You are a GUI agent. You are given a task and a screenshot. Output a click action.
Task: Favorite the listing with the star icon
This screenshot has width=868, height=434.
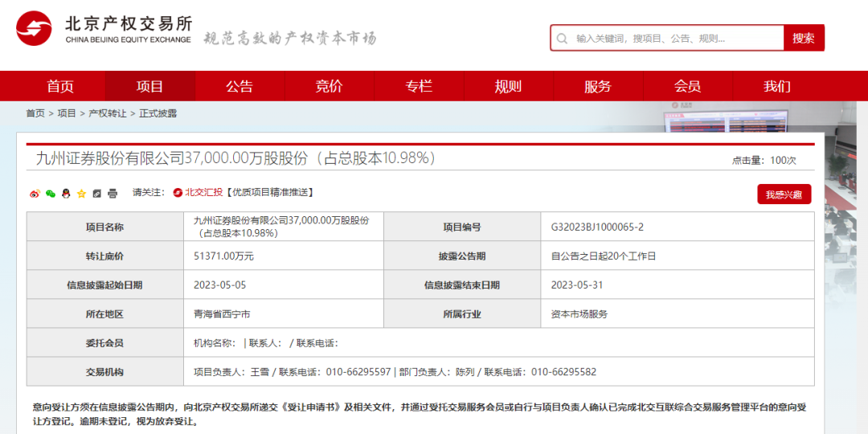click(x=81, y=193)
